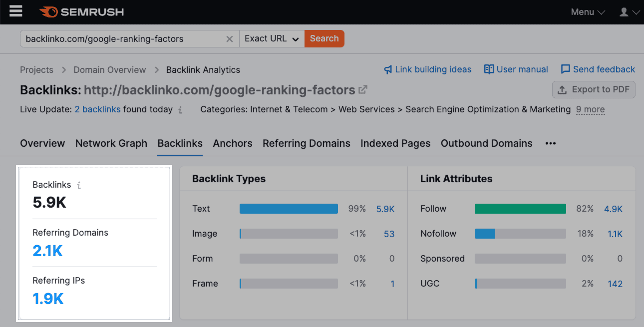
Task: Expand the top Menu dropdown
Action: pyautogui.click(x=588, y=12)
